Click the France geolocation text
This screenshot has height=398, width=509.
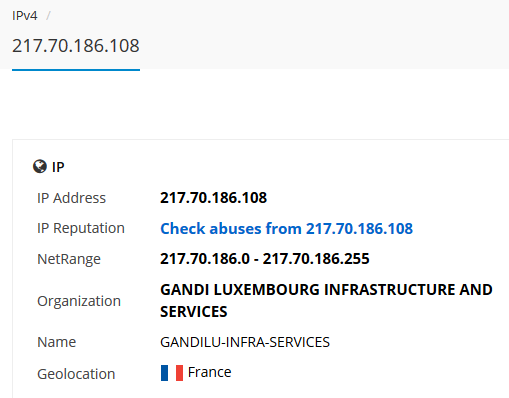pos(209,372)
